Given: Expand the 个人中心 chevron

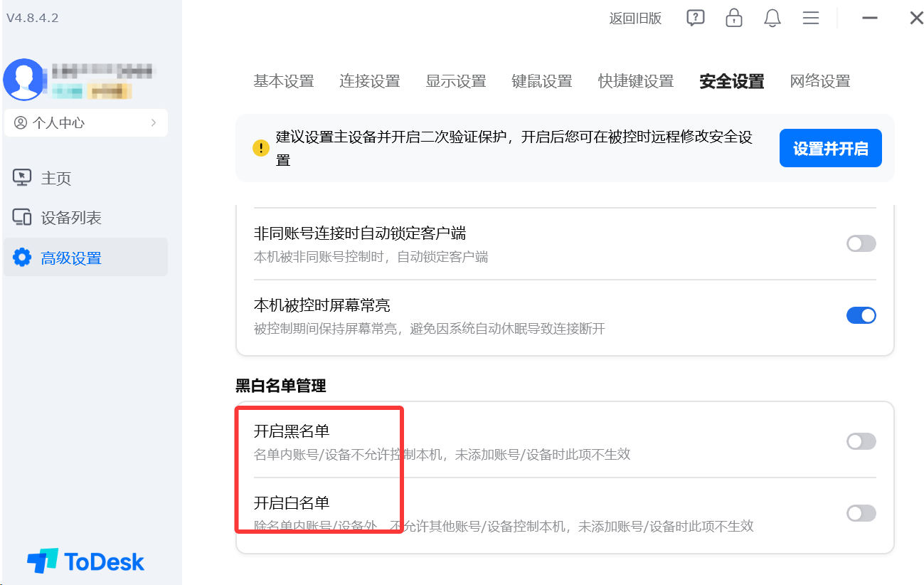Looking at the screenshot, I should (x=154, y=123).
